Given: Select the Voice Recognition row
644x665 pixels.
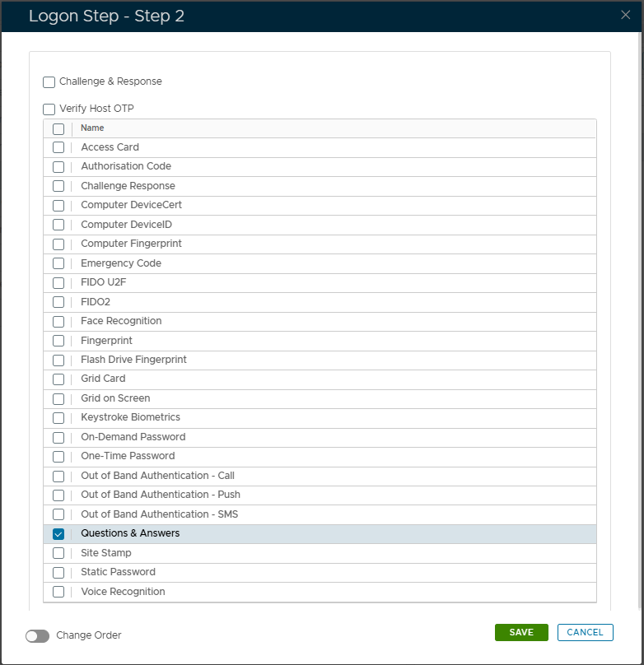Looking at the screenshot, I should [x=123, y=592].
